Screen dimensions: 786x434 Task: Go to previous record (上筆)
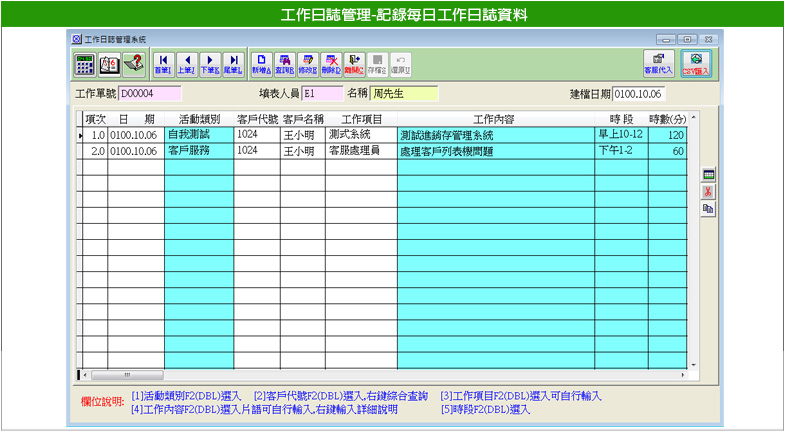pyautogui.click(x=186, y=64)
